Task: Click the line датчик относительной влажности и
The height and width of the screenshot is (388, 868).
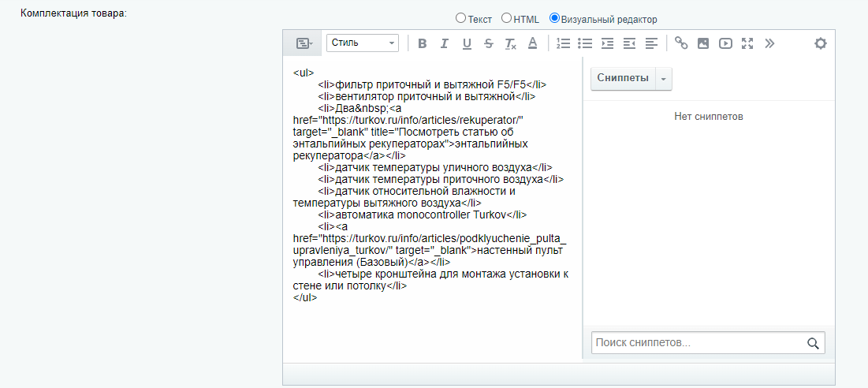Action: pyautogui.click(x=417, y=191)
